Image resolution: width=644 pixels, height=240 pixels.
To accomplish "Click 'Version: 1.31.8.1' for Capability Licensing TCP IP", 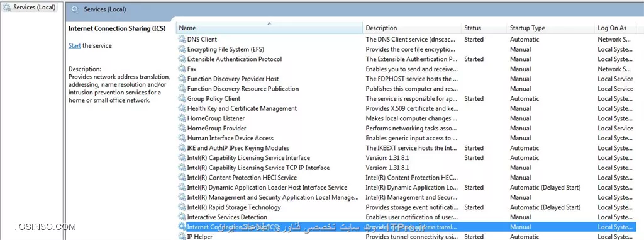I will (x=387, y=168).
